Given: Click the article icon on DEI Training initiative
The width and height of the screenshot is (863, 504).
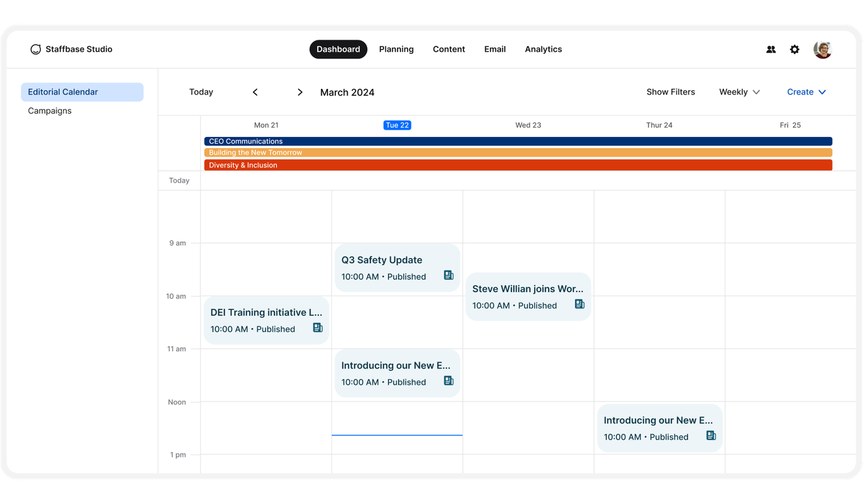Looking at the screenshot, I should pyautogui.click(x=317, y=327).
